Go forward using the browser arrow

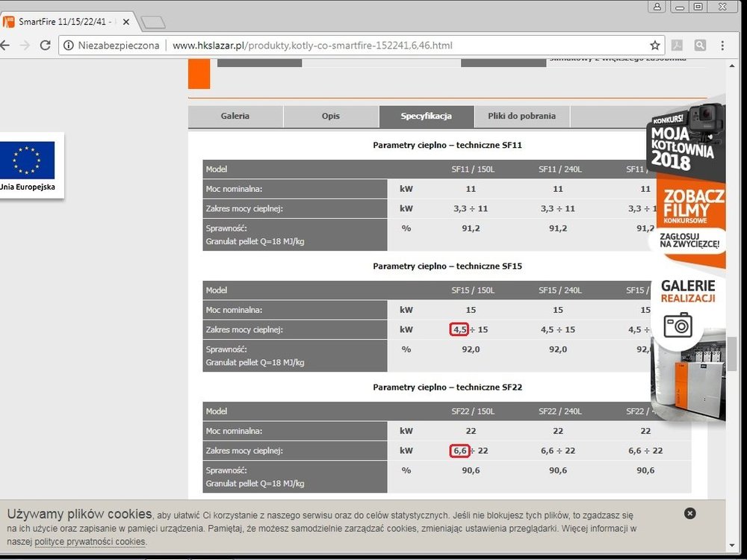coord(24,46)
